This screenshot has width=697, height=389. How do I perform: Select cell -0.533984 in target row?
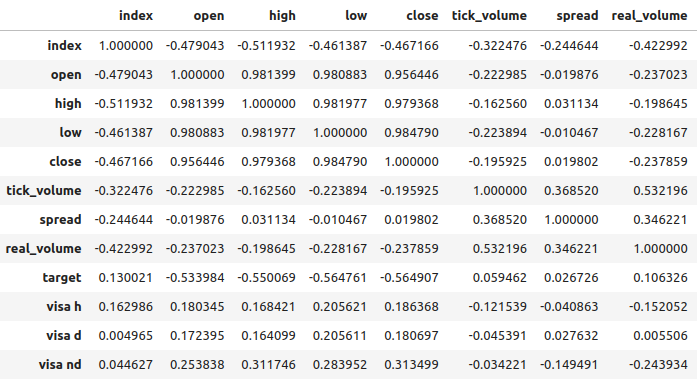(x=195, y=277)
